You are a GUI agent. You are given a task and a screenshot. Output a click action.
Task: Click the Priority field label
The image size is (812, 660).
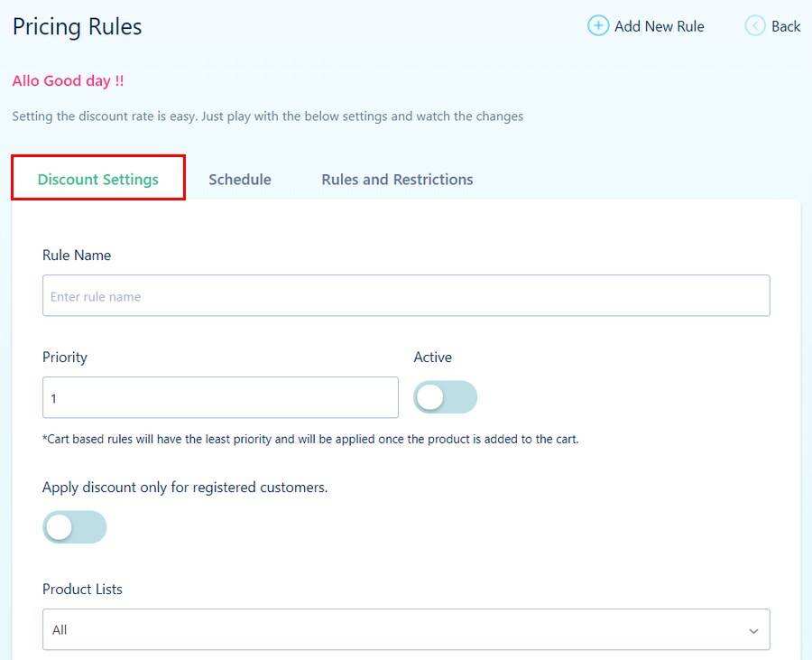tap(65, 358)
